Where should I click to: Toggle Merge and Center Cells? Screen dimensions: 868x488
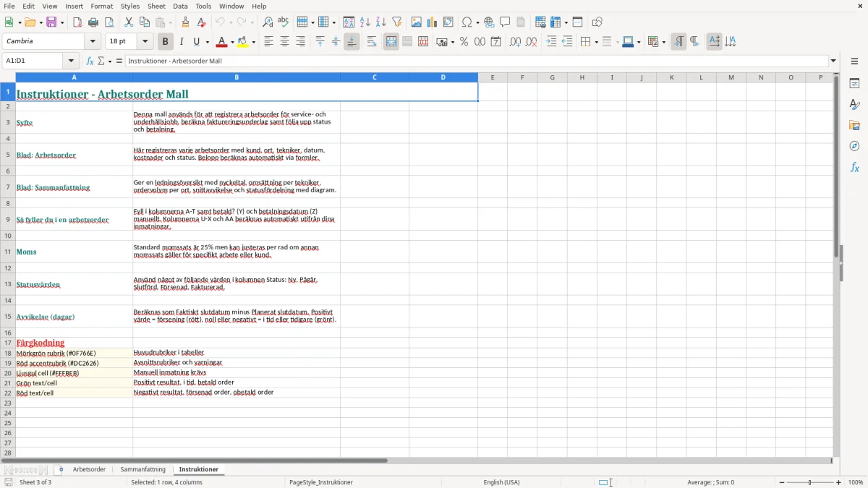tap(391, 42)
